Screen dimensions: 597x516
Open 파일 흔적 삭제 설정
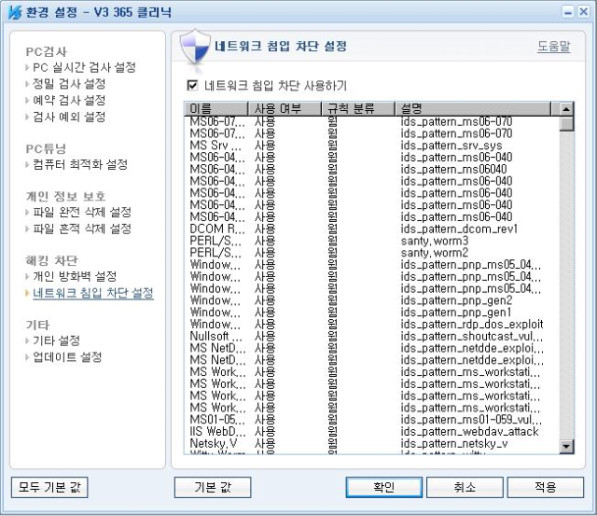click(82, 228)
